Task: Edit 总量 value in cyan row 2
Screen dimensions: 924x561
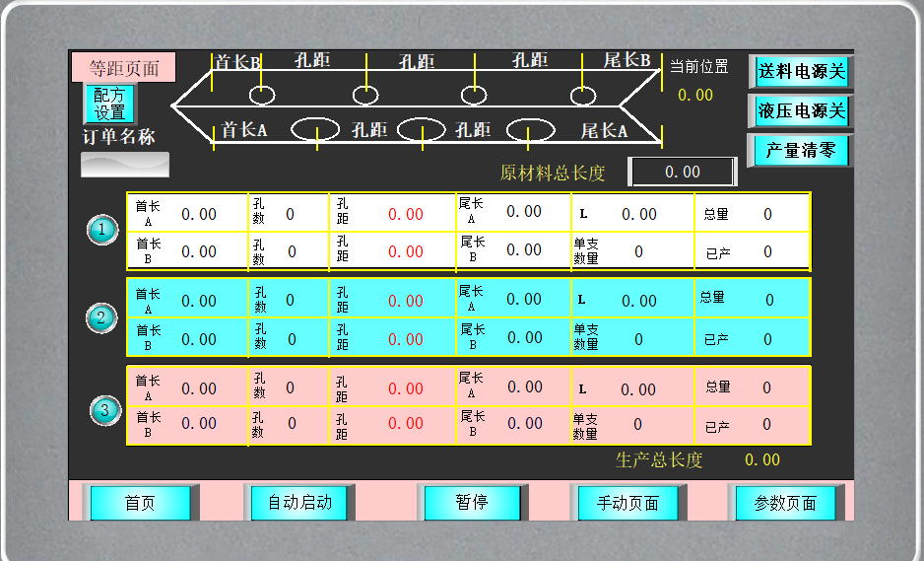Action: [769, 300]
